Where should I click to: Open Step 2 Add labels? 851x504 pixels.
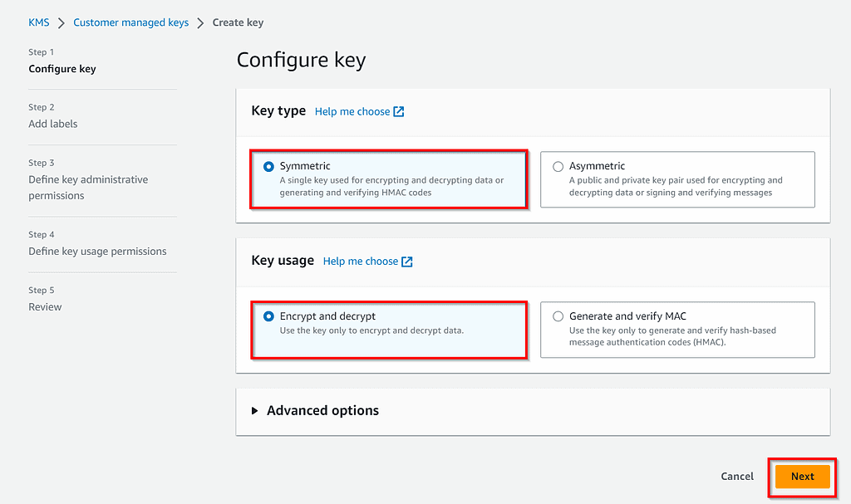[53, 123]
